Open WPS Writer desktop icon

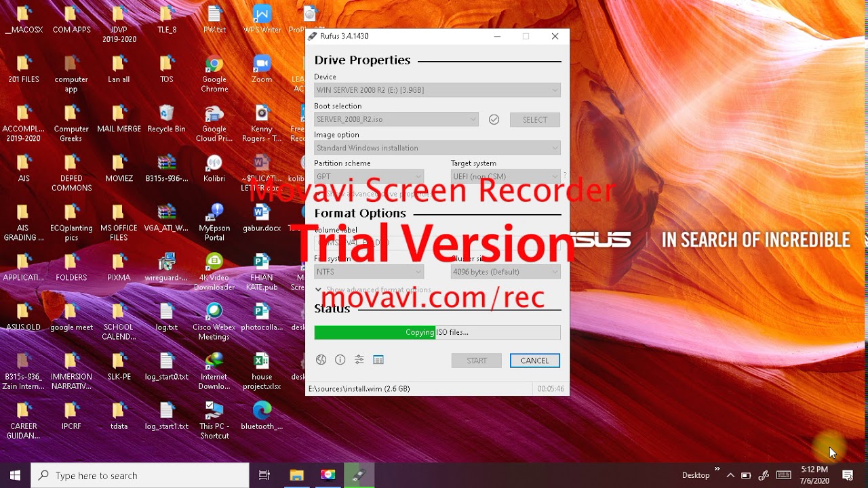(262, 20)
